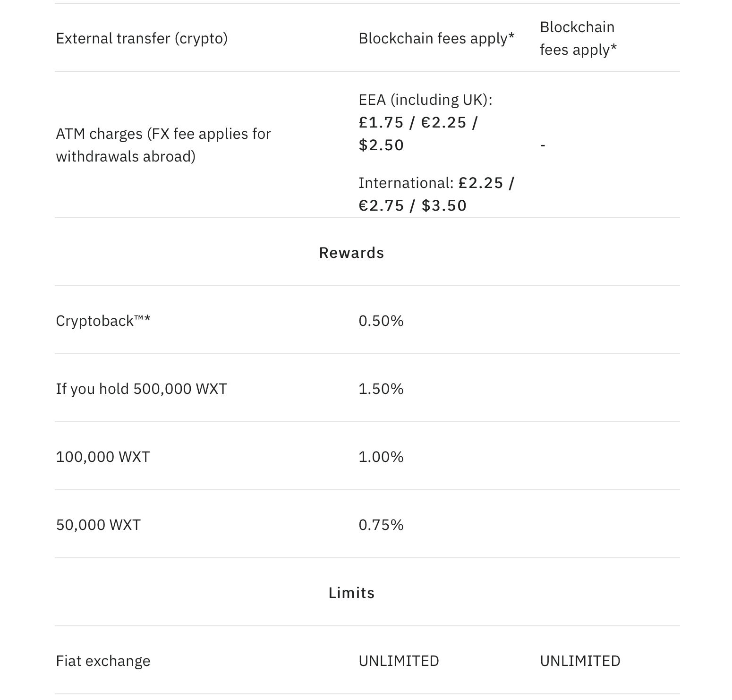Image resolution: width=732 pixels, height=700 pixels.
Task: Click the EEA (including UK) text
Action: point(425,100)
